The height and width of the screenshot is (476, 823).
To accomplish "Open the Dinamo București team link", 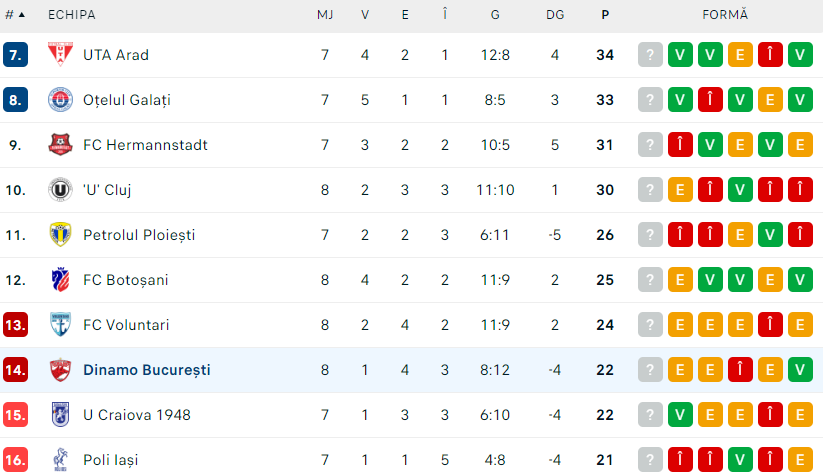I will tap(147, 370).
